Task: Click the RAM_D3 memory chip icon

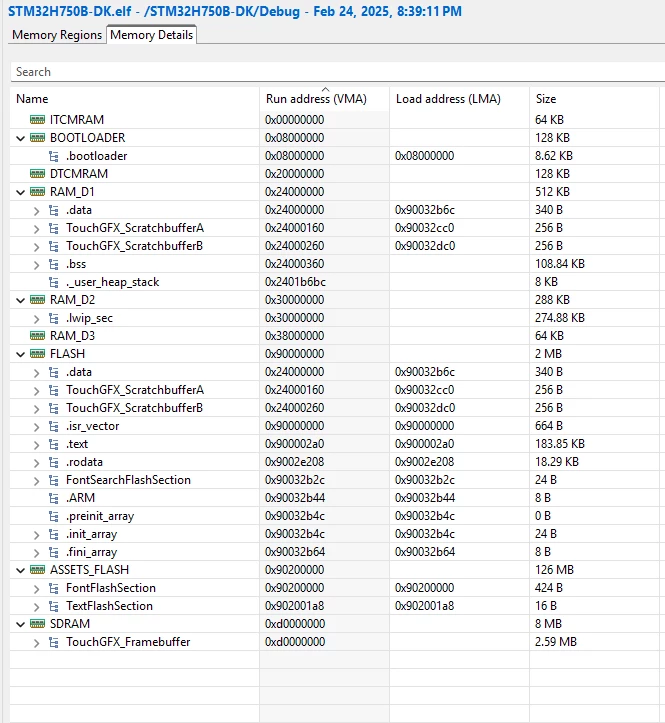Action: tap(37, 336)
